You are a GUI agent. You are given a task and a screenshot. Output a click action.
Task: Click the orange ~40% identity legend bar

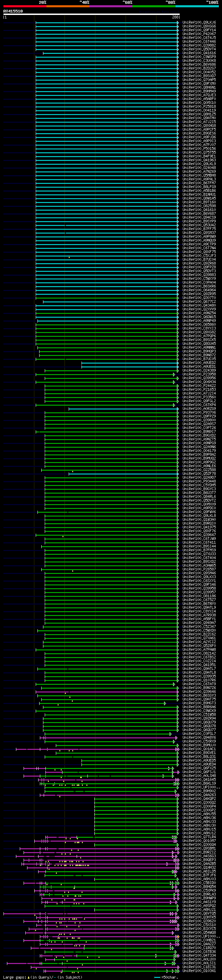[68, 6]
